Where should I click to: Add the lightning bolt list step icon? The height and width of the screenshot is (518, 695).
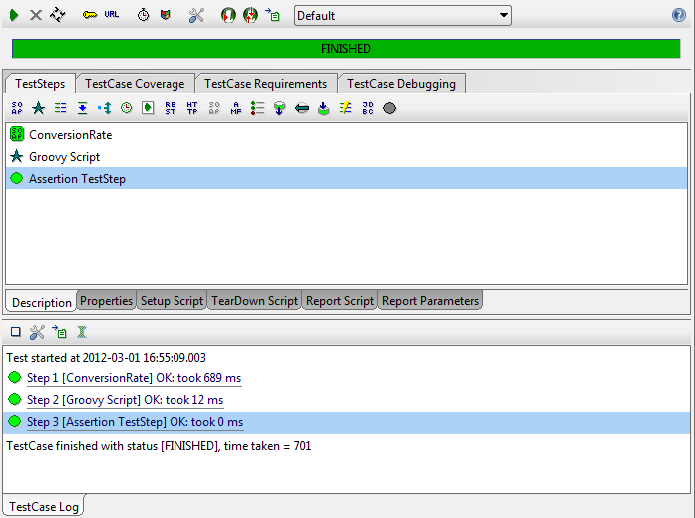coord(345,108)
